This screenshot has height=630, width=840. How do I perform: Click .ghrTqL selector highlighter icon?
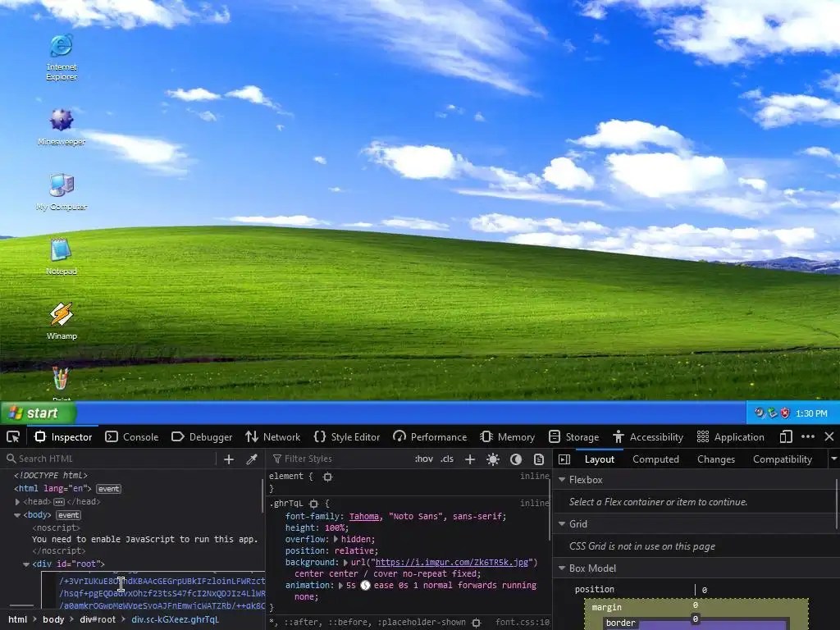point(314,504)
